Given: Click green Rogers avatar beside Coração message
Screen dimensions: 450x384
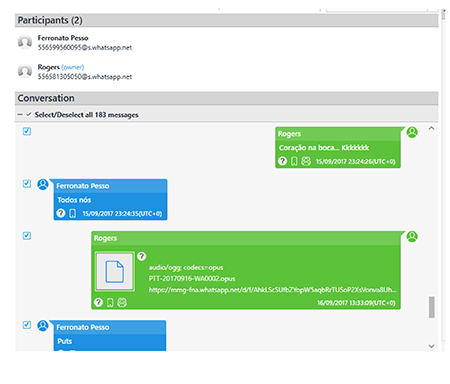Looking at the screenshot, I should [x=412, y=132].
